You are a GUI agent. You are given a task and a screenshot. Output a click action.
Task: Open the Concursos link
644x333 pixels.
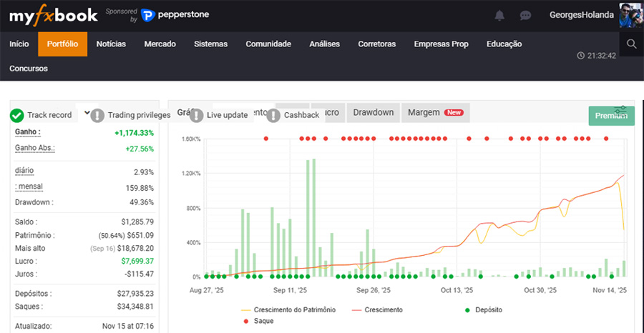click(x=29, y=69)
